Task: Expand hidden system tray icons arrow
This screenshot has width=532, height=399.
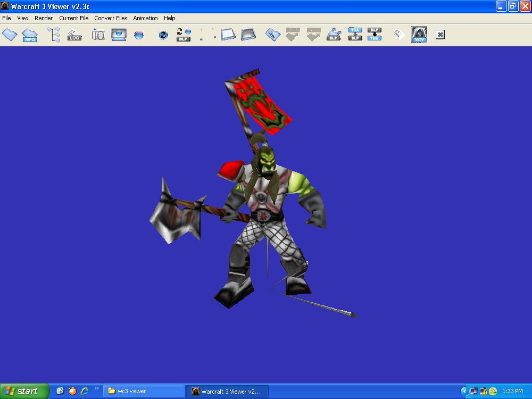Action: pyautogui.click(x=464, y=392)
